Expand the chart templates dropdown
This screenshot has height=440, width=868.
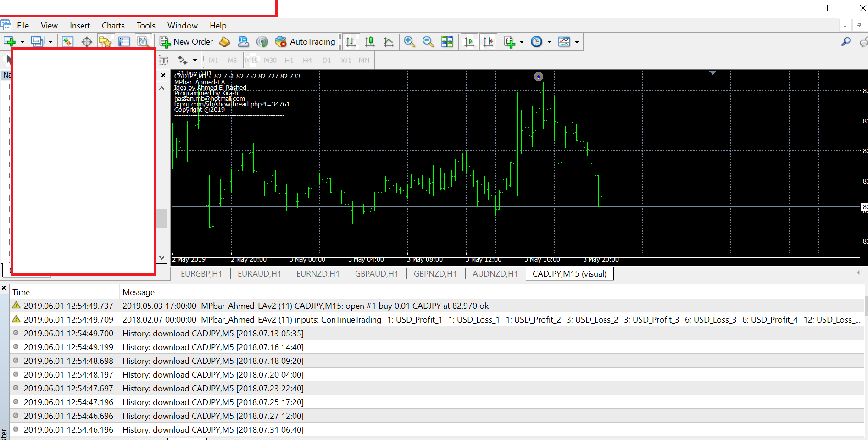(577, 42)
